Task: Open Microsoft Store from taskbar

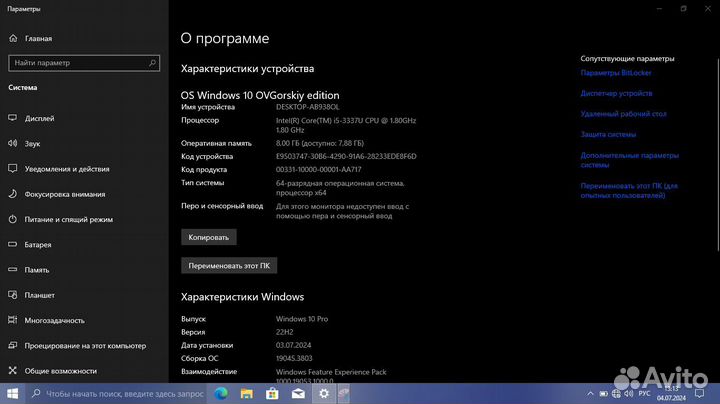Action: (272, 393)
